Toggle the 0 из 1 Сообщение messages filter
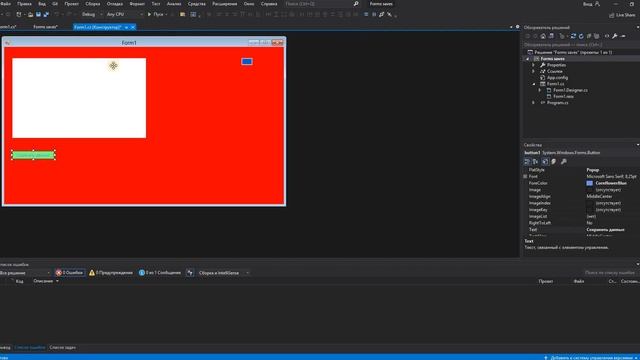The height and width of the screenshot is (360, 640). click(x=160, y=273)
